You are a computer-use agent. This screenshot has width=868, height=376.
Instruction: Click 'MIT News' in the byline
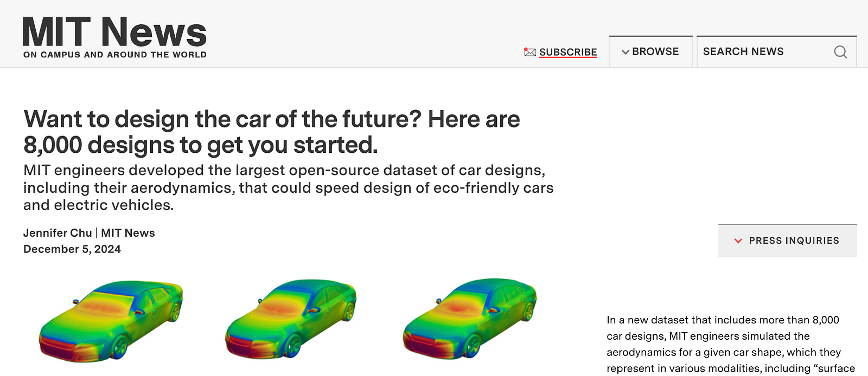tap(128, 233)
